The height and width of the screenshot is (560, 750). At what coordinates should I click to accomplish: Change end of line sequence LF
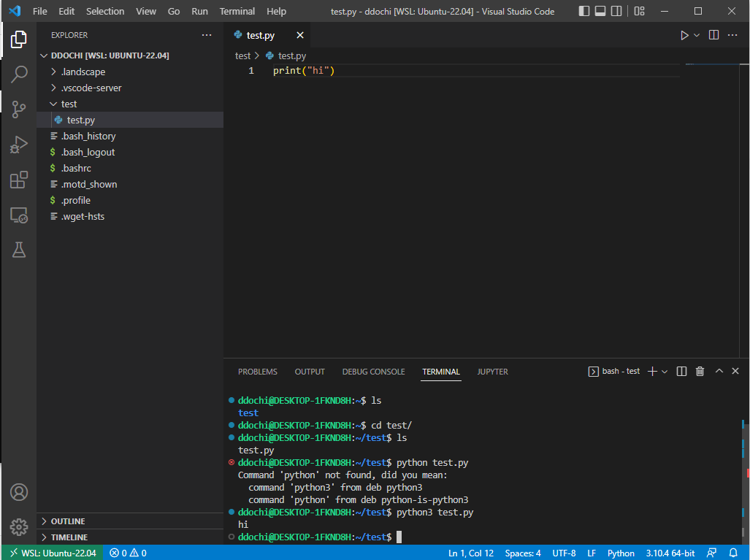click(592, 553)
